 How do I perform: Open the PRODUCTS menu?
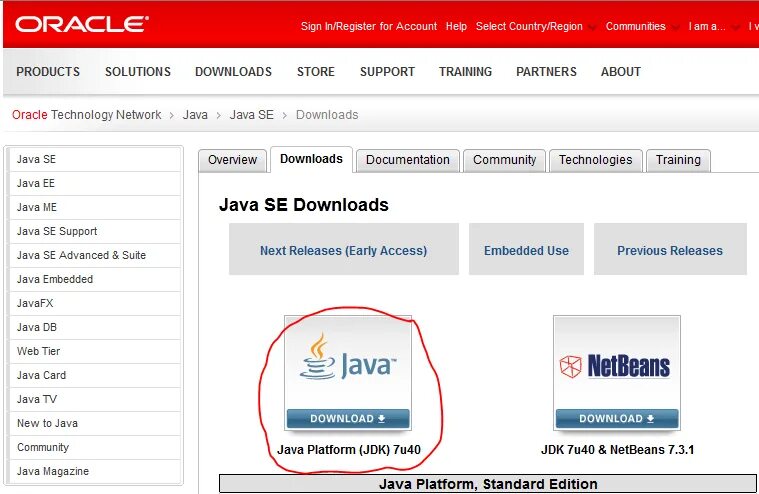tap(48, 72)
